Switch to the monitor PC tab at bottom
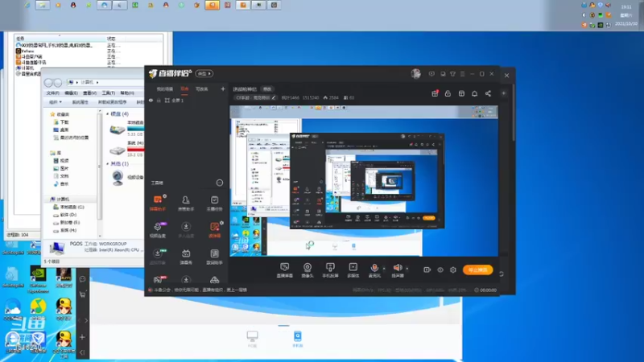The image size is (644, 362). (x=252, y=339)
